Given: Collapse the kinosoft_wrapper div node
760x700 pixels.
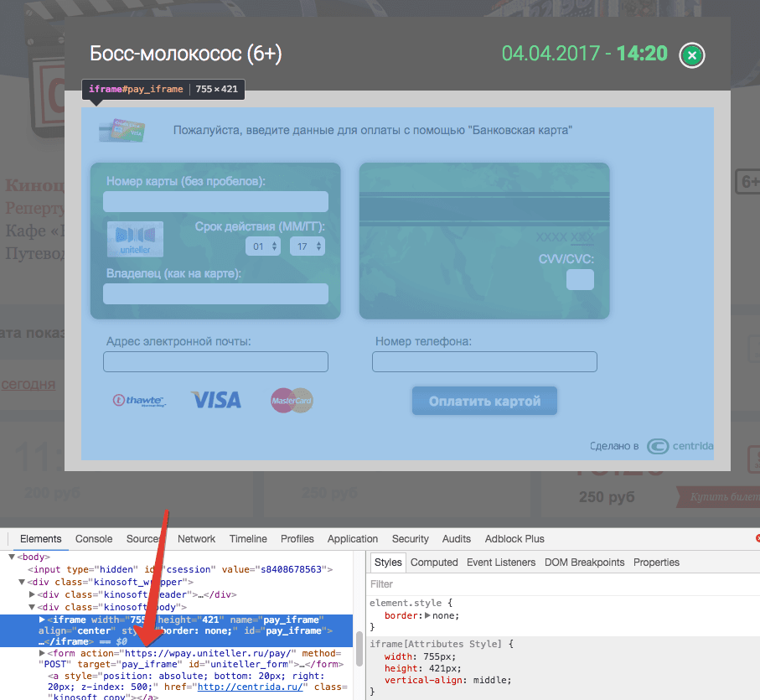Looking at the screenshot, I should [x=21, y=582].
